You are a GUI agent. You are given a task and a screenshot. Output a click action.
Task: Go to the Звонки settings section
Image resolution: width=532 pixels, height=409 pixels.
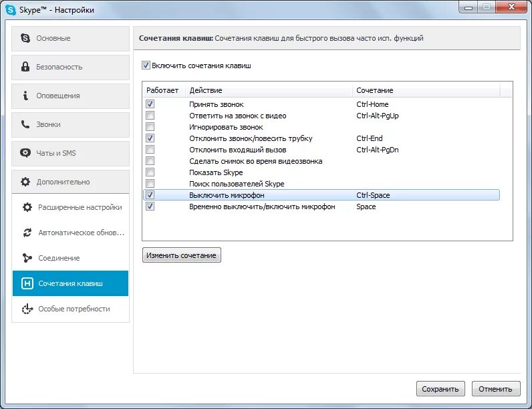[x=71, y=124]
